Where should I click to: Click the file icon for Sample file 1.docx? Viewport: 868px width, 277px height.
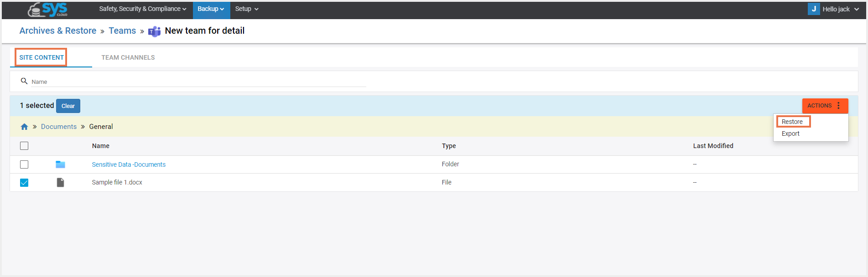pyautogui.click(x=60, y=182)
